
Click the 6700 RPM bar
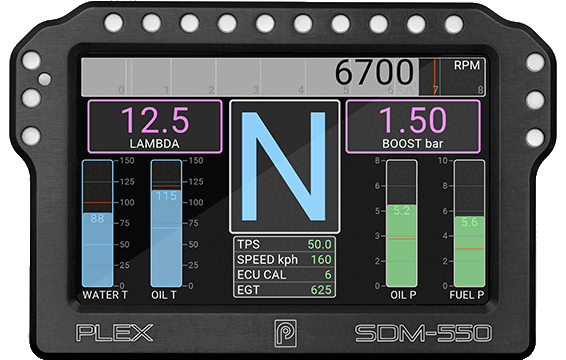coord(283,77)
